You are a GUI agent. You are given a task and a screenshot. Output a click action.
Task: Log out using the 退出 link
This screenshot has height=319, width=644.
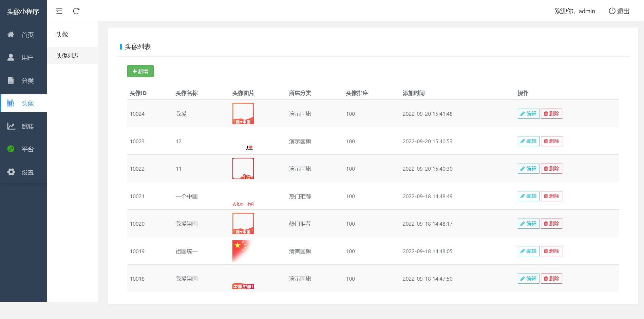click(x=619, y=11)
